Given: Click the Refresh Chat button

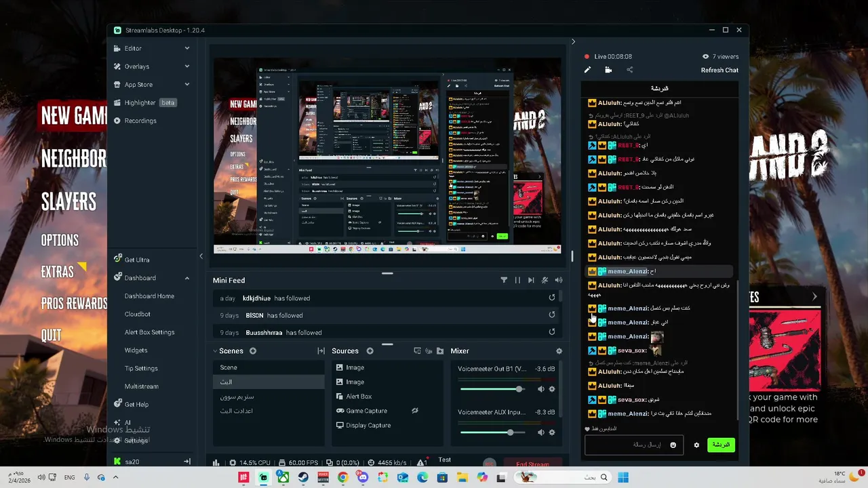Looking at the screenshot, I should (719, 70).
